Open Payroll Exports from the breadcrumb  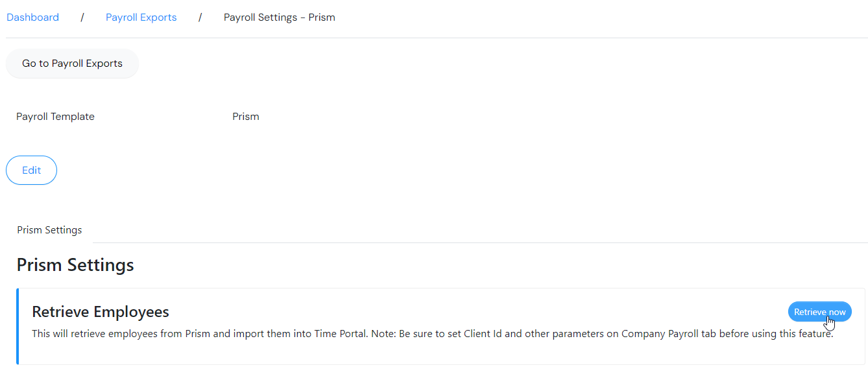click(141, 17)
